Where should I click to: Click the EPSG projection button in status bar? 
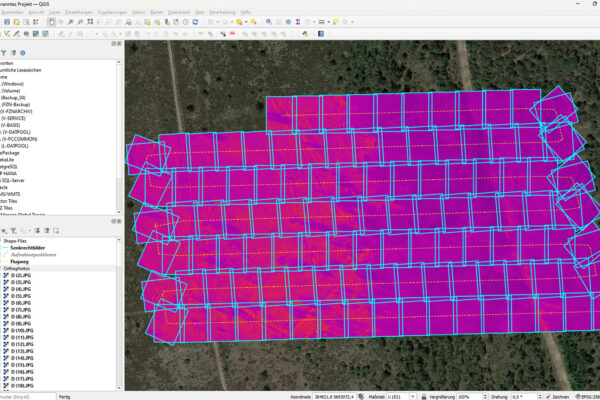[x=588, y=397]
